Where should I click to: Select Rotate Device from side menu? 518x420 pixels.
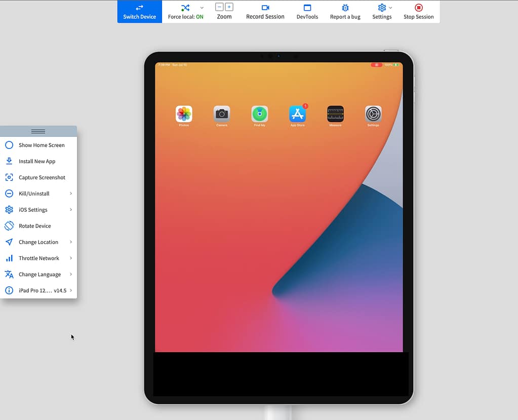pyautogui.click(x=34, y=226)
